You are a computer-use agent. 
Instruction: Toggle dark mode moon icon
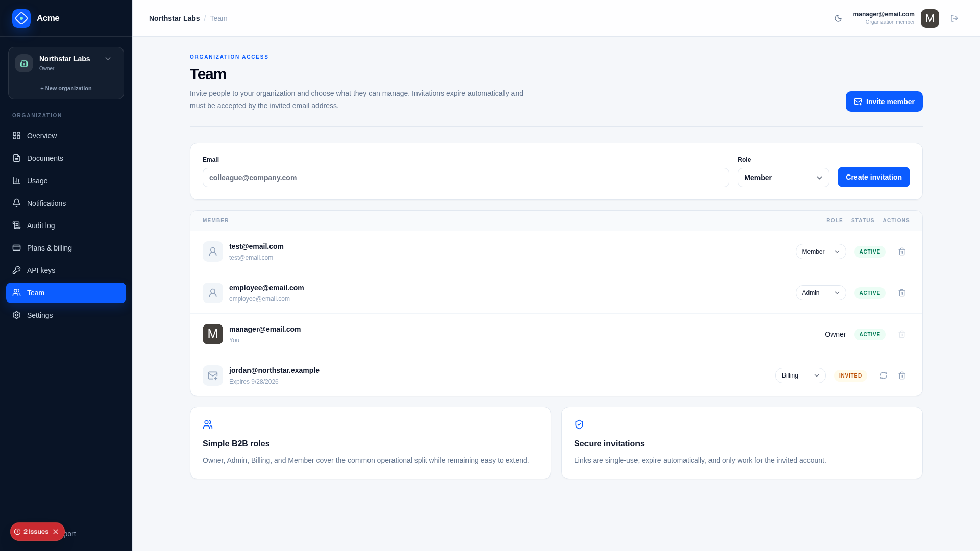(x=838, y=18)
